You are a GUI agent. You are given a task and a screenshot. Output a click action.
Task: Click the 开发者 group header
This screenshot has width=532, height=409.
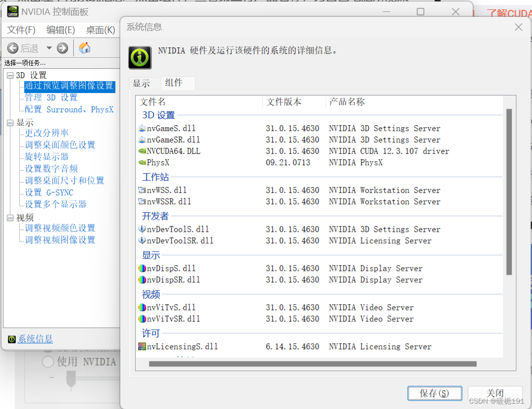pyautogui.click(x=155, y=216)
